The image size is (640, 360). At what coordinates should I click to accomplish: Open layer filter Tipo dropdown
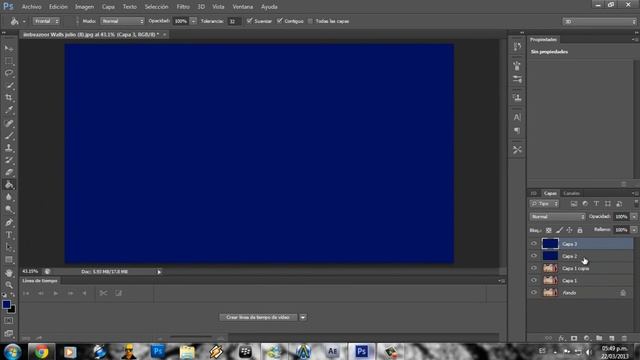(x=544, y=204)
